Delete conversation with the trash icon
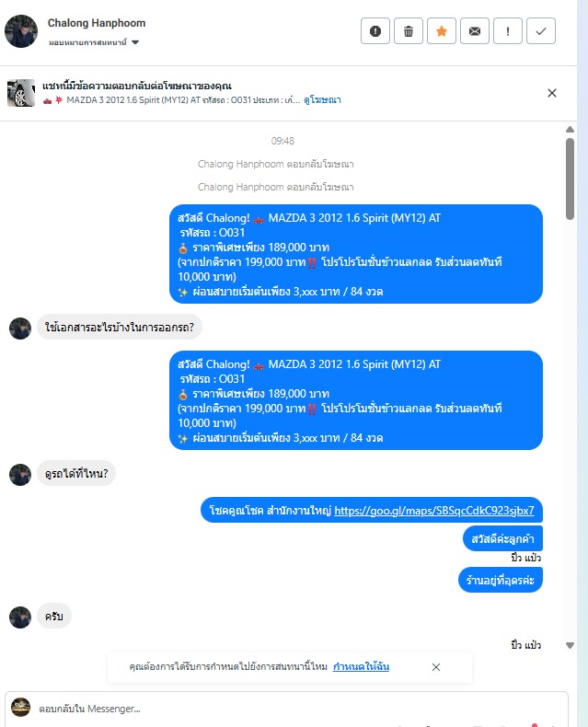This screenshot has height=727, width=588. [x=409, y=31]
